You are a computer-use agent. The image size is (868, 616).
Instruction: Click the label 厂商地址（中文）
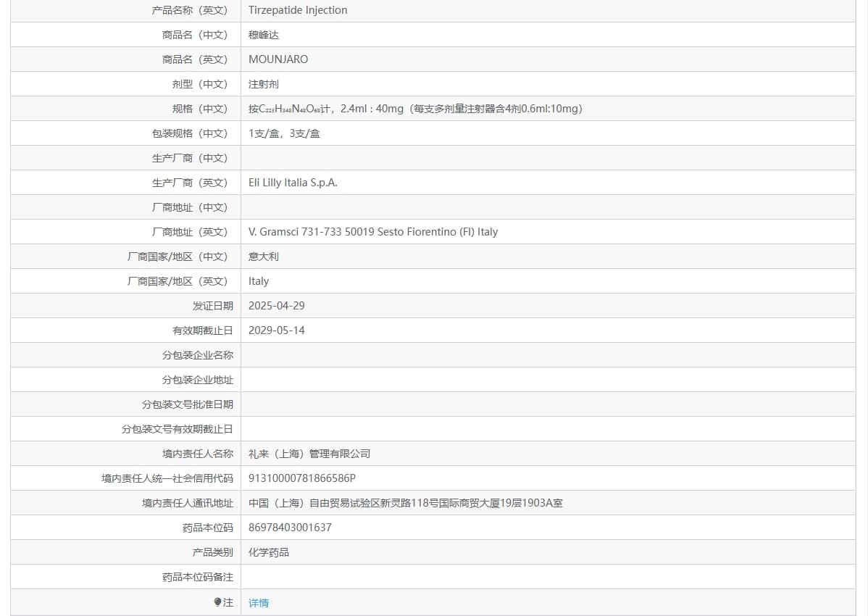190,207
